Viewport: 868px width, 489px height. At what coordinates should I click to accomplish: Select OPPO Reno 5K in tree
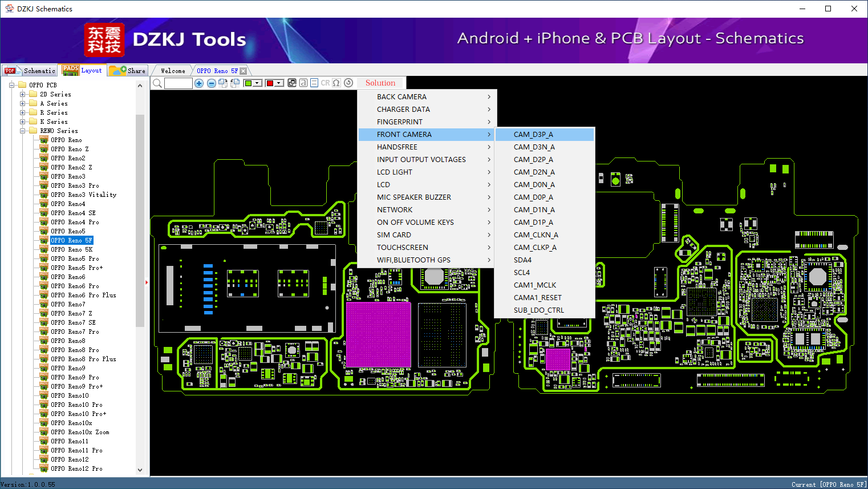(71, 249)
